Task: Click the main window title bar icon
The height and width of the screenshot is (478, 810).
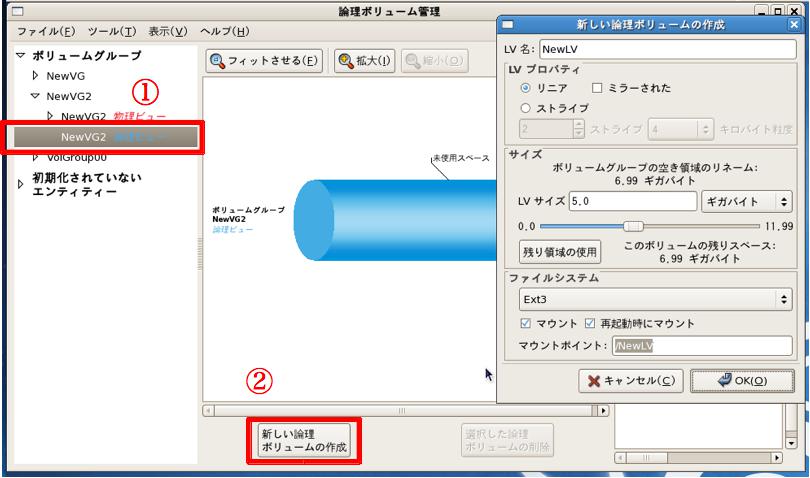Action: click(16, 11)
